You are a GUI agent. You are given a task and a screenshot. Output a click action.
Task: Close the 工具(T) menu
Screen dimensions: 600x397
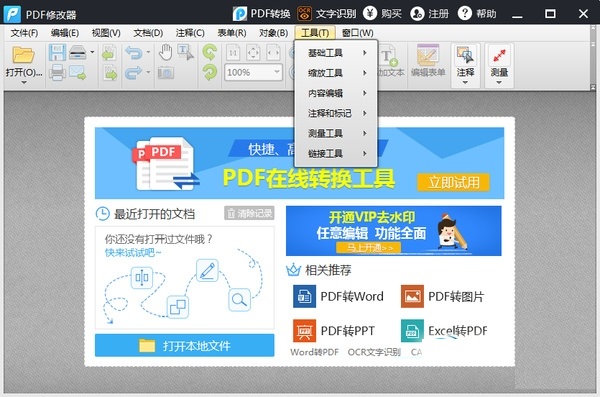[315, 33]
